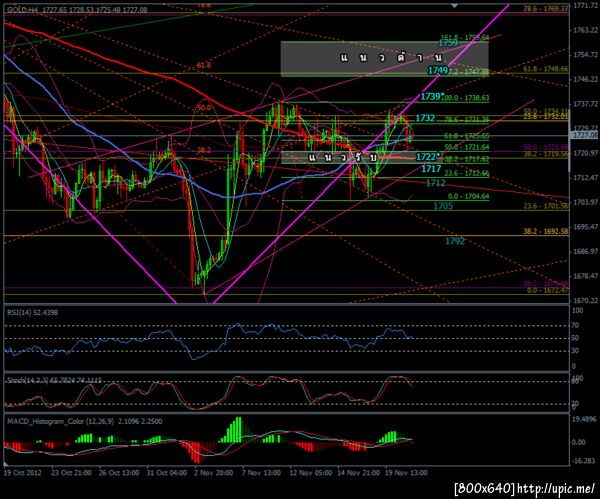600x499 pixels.
Task: Select Fibonacci label 23.6 - 1701.96
Action: (546, 207)
